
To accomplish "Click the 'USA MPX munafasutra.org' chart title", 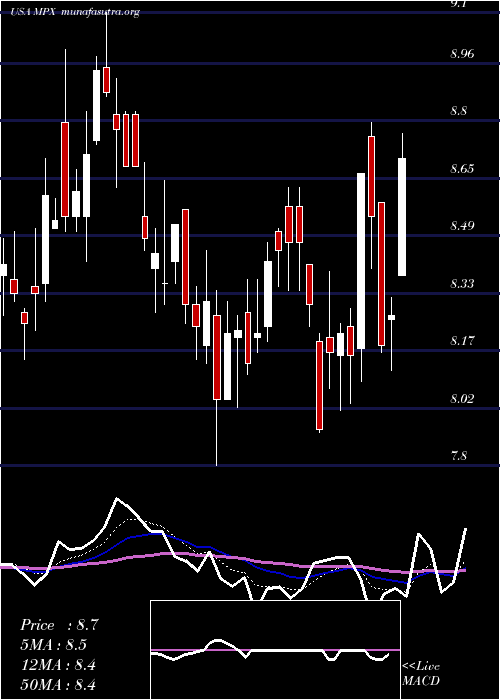I will pos(75,12).
